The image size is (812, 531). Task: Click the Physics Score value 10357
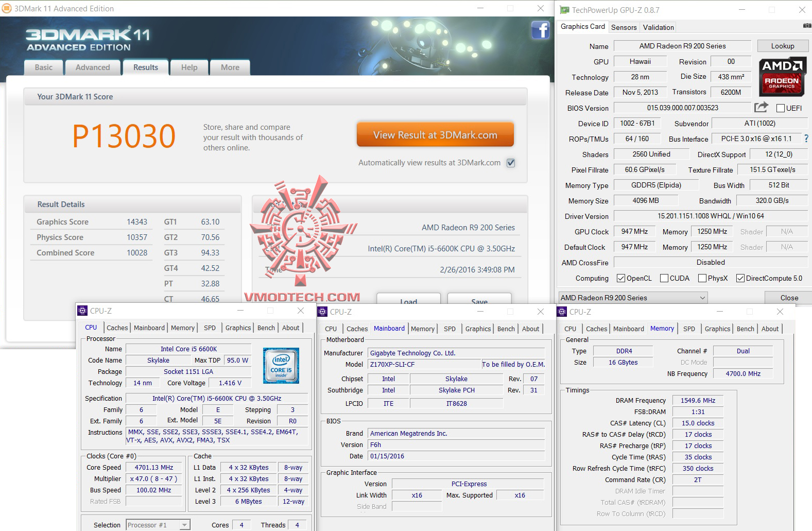pos(137,237)
